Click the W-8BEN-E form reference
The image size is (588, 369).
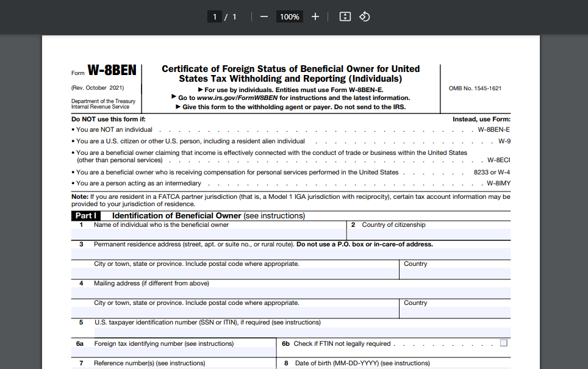493,130
